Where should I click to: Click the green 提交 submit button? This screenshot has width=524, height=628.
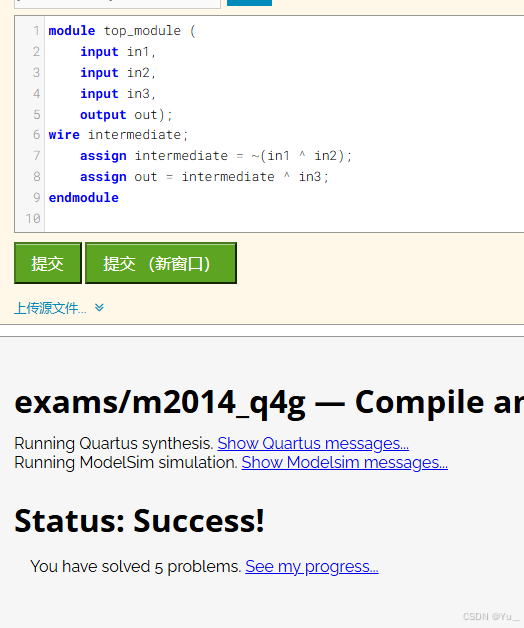(48, 263)
